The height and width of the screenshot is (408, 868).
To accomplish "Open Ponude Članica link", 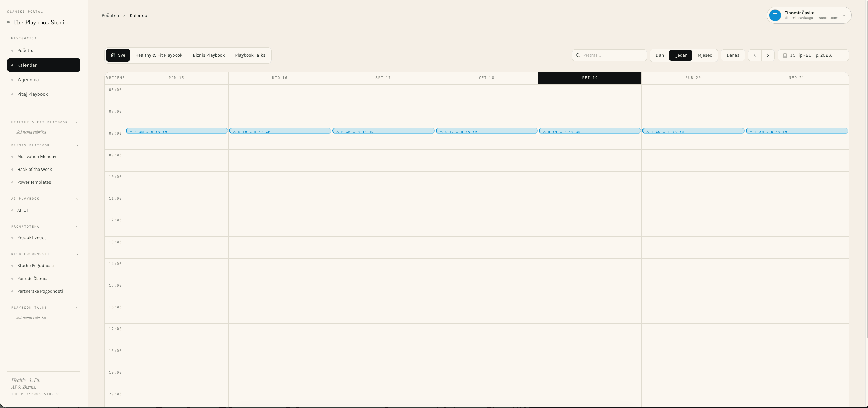I will pyautogui.click(x=33, y=279).
